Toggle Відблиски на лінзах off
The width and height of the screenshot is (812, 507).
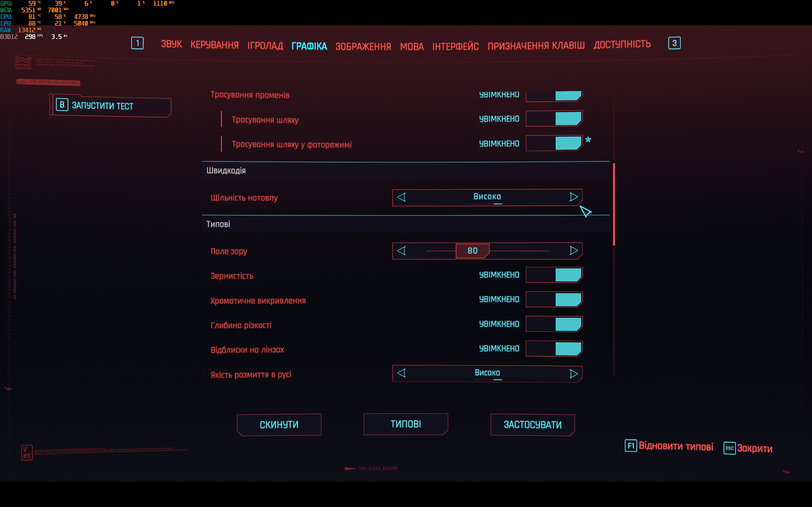554,349
